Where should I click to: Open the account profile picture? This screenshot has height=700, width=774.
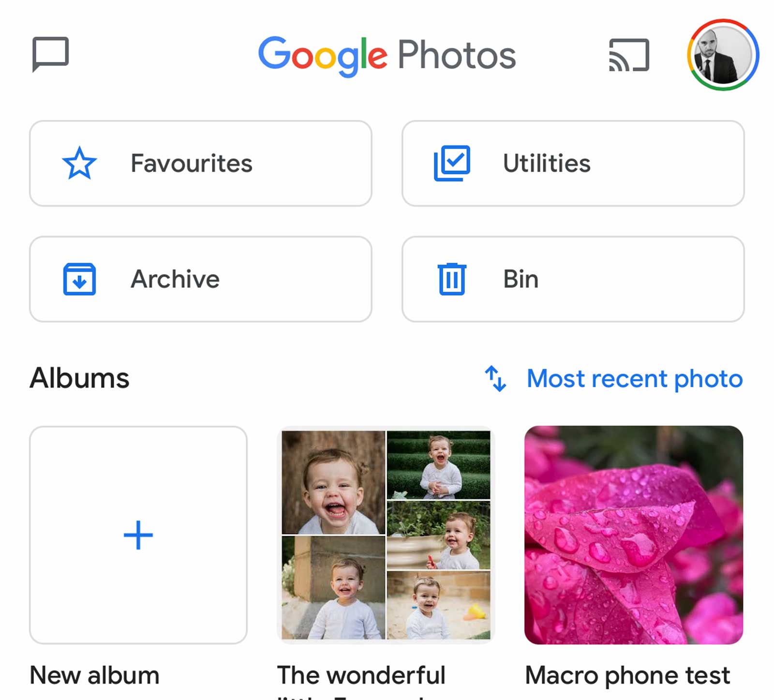723,55
